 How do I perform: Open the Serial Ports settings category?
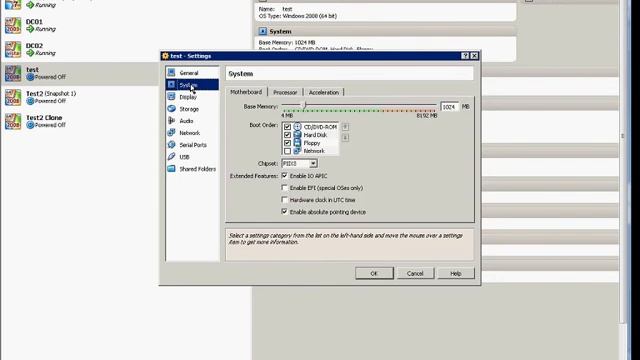click(x=192, y=145)
